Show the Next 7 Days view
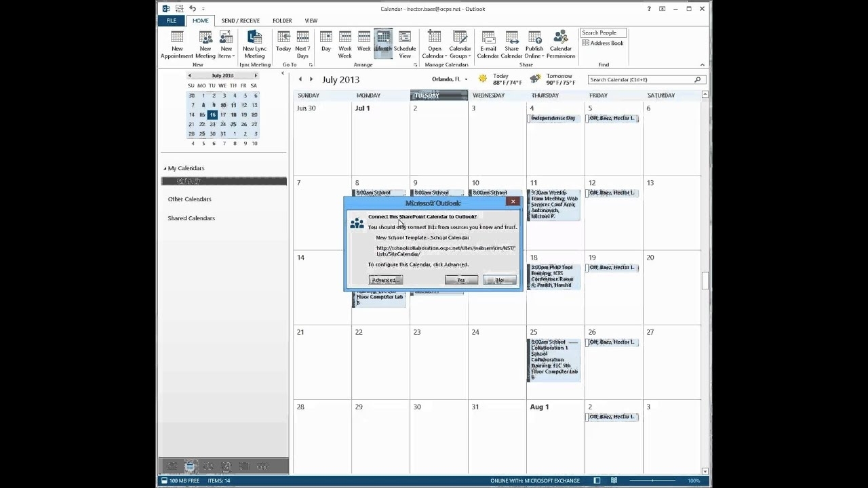 [302, 45]
